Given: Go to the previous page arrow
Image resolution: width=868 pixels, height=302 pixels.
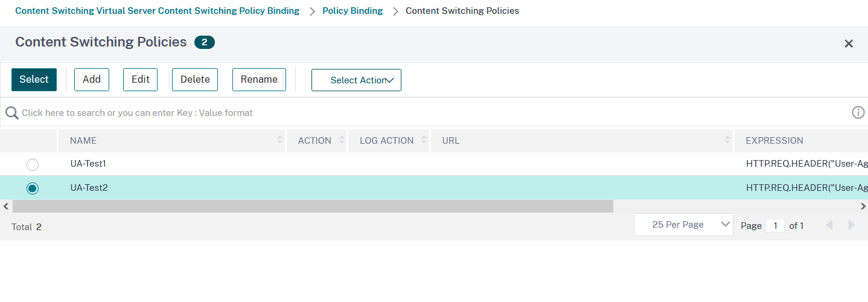Looking at the screenshot, I should (829, 225).
